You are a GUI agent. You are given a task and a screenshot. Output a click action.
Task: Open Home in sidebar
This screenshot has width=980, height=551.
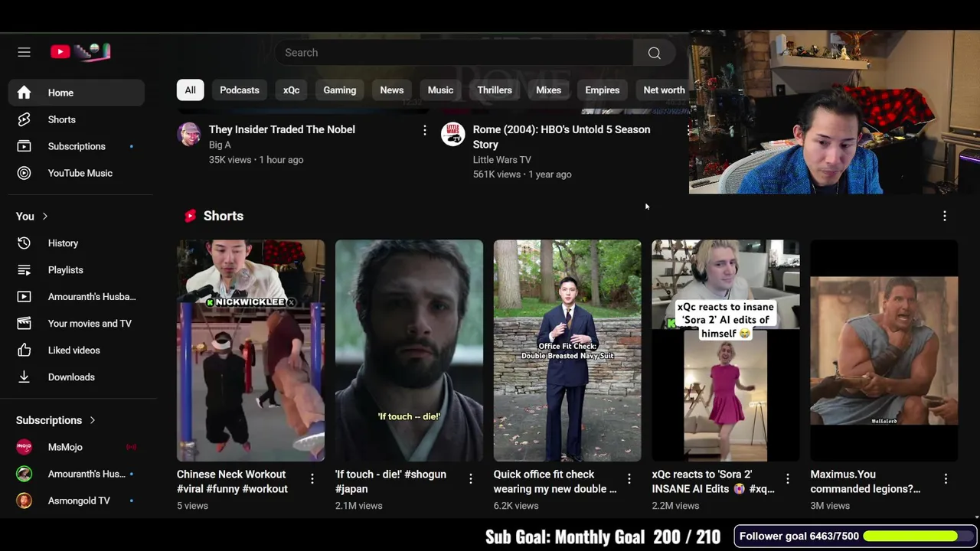point(77,93)
